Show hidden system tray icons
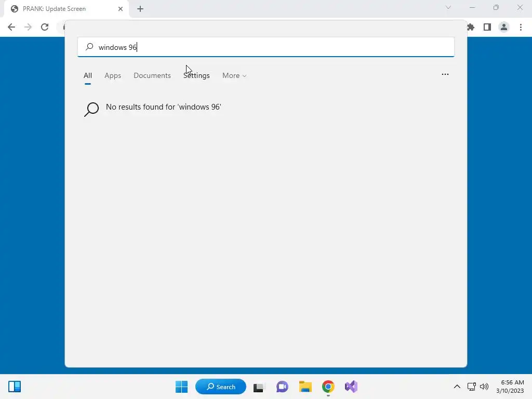The height and width of the screenshot is (399, 532). [457, 387]
